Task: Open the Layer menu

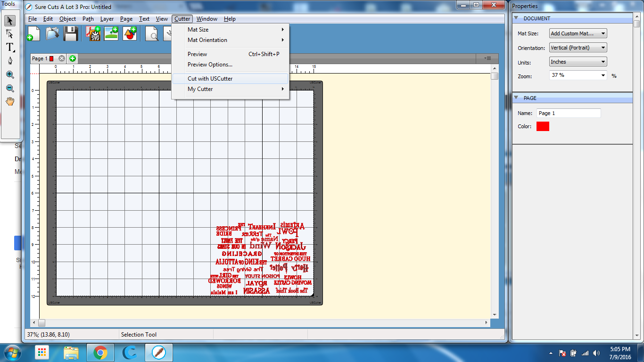Action: 107,19
